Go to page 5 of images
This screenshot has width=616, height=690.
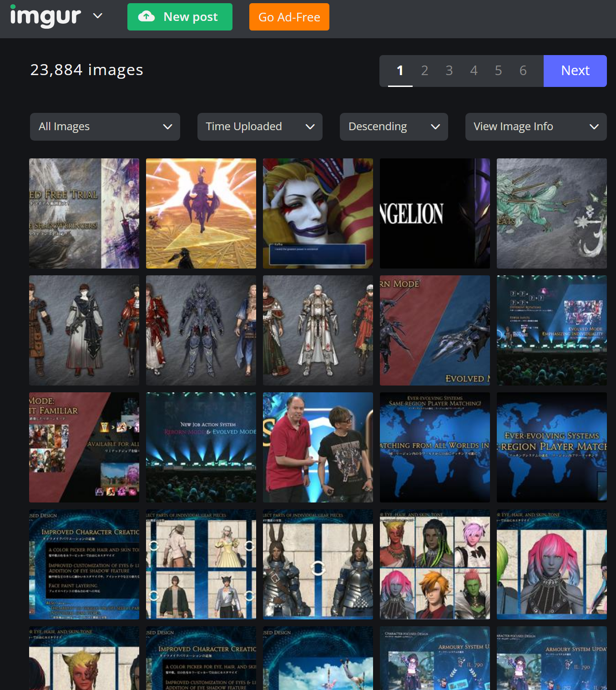(x=498, y=71)
